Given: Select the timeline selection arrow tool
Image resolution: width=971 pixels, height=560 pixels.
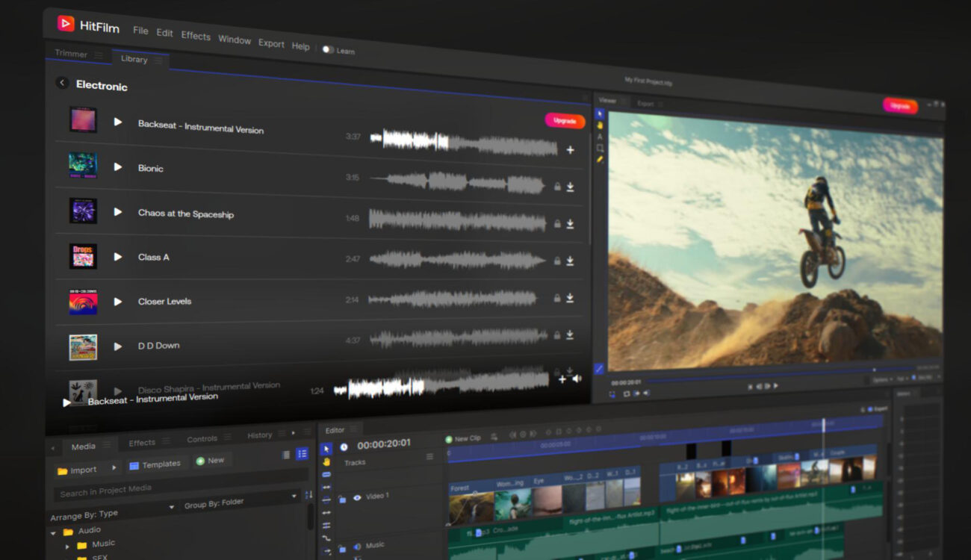Looking at the screenshot, I should [326, 449].
